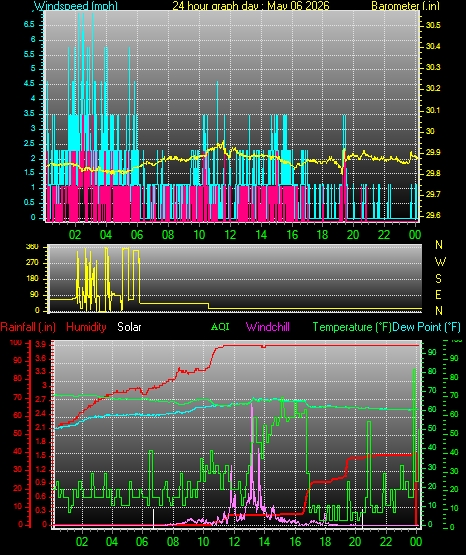Select the Temperature (°F) legend label
466x555 pixels.
point(352,327)
